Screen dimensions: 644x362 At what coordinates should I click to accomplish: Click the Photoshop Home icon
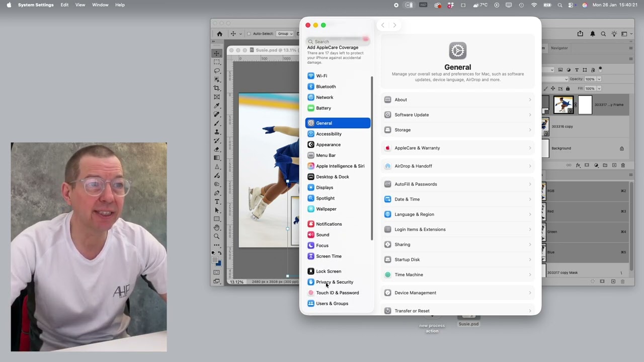(x=219, y=34)
